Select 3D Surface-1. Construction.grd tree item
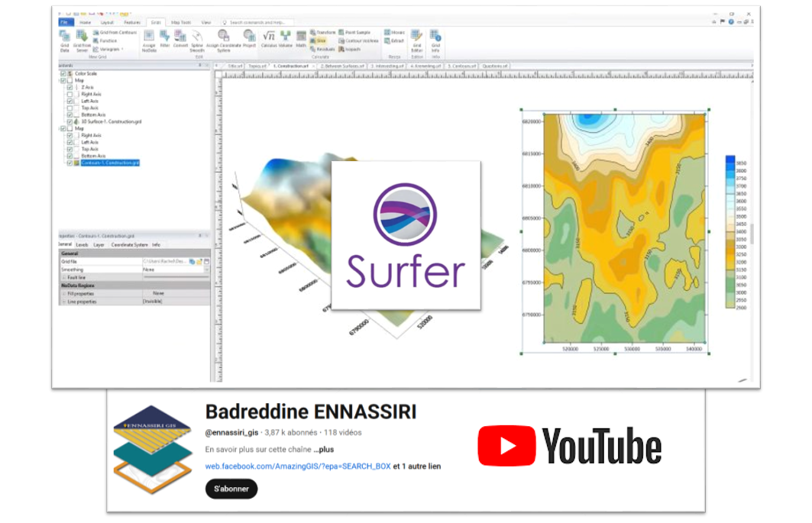812x523 pixels. click(111, 121)
